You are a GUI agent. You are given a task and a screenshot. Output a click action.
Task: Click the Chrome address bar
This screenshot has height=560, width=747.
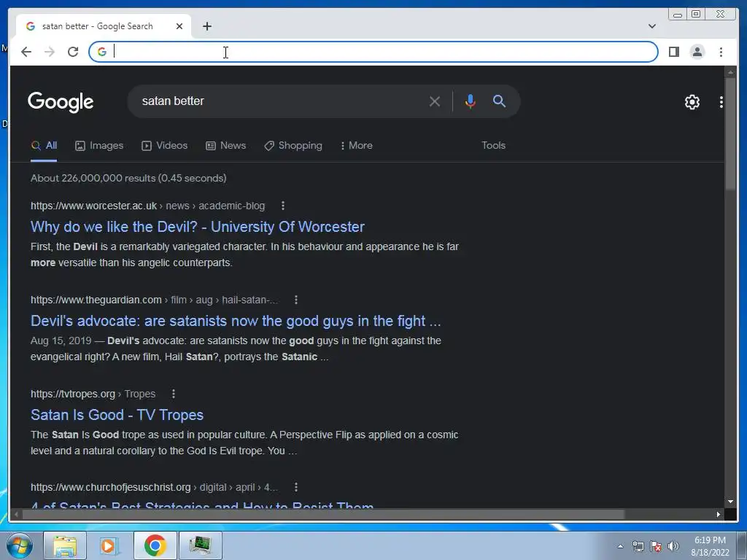coord(373,52)
